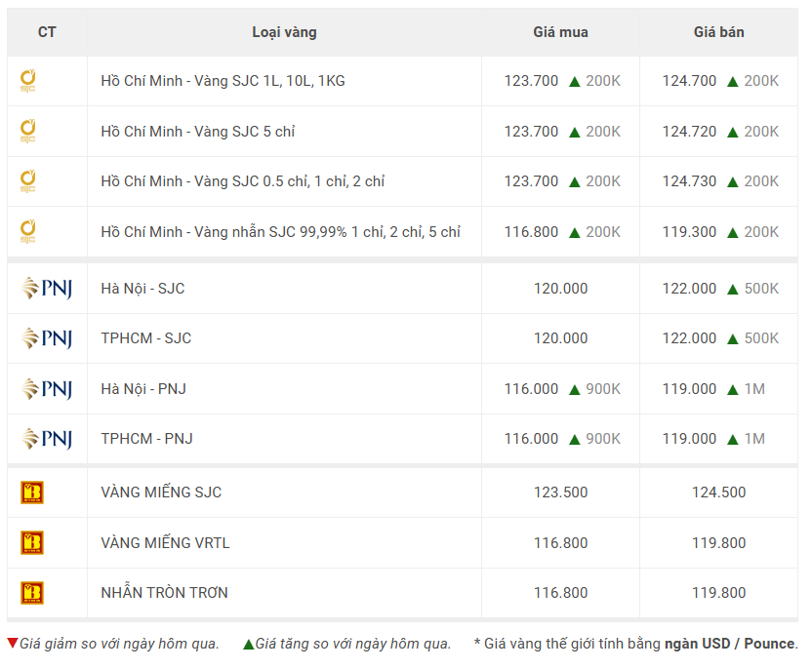Click VÀNG MIẾNG VRTL gold type

[x=165, y=542]
